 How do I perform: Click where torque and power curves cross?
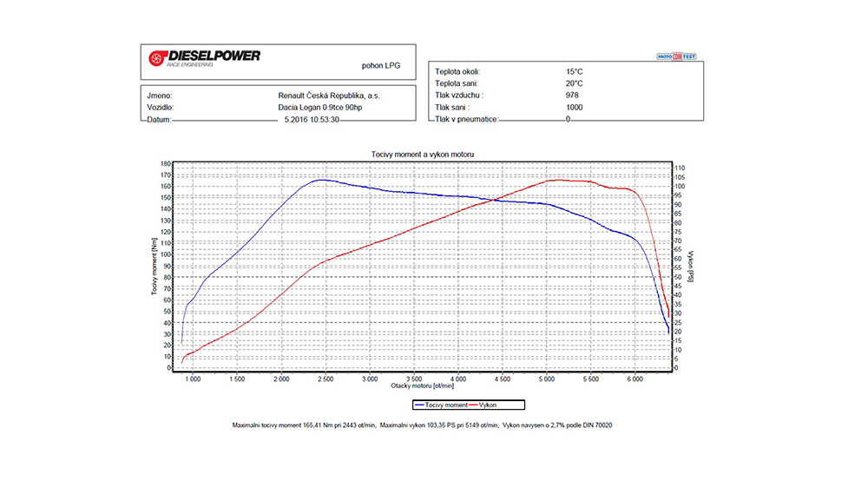click(x=493, y=200)
